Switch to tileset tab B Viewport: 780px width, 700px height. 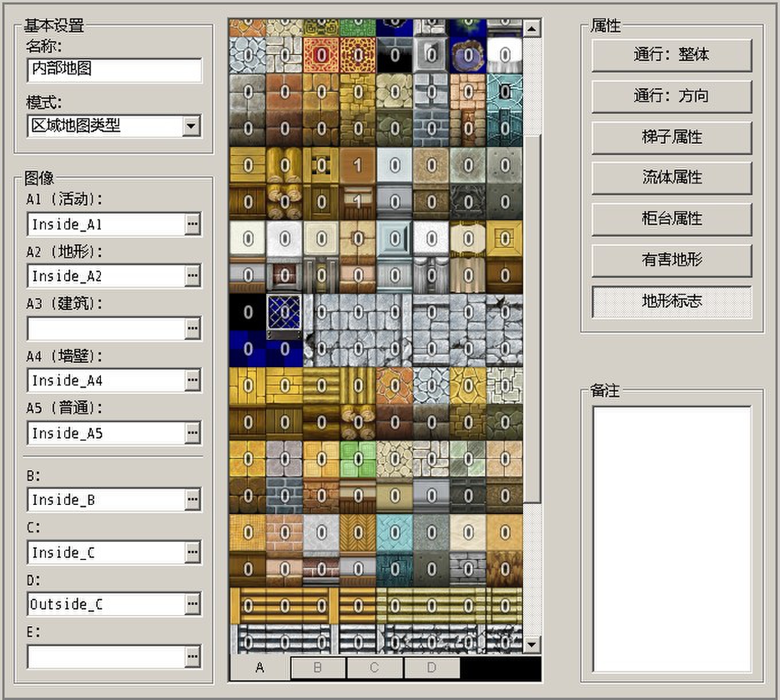318,668
